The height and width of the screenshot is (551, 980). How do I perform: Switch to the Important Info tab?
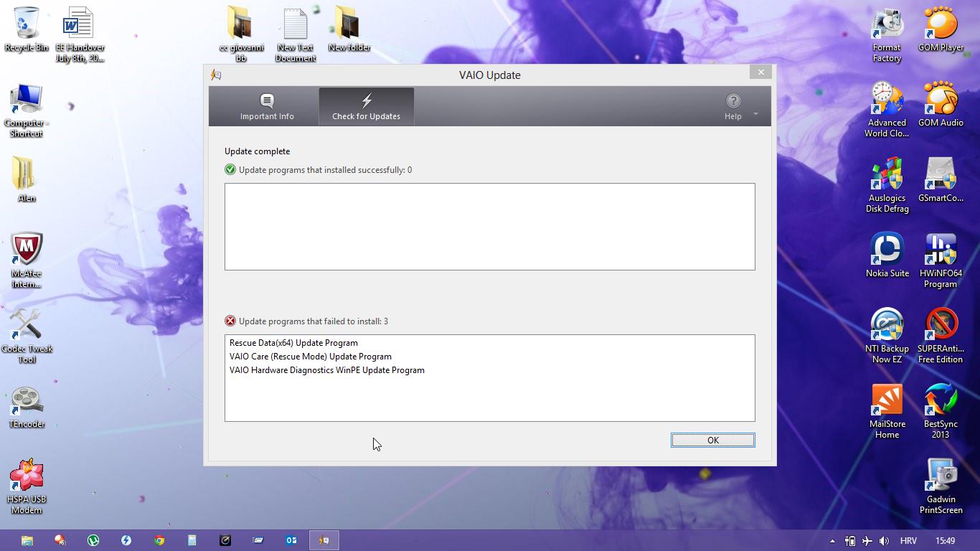tap(266, 106)
